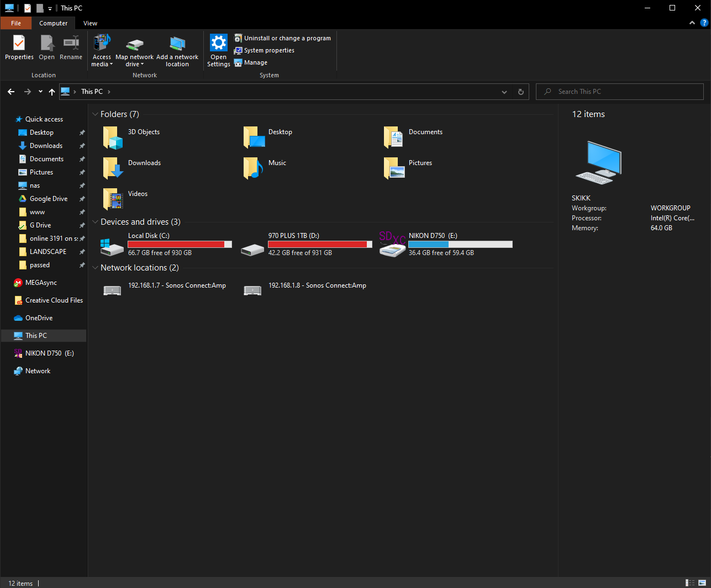Open Help question mark icon
The width and height of the screenshot is (711, 588).
pos(704,23)
